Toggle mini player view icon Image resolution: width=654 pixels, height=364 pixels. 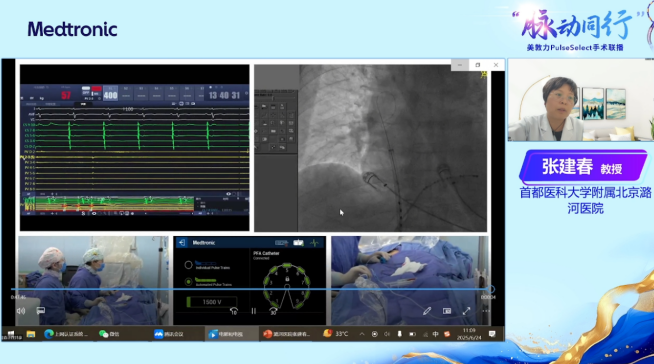pyautogui.click(x=447, y=311)
